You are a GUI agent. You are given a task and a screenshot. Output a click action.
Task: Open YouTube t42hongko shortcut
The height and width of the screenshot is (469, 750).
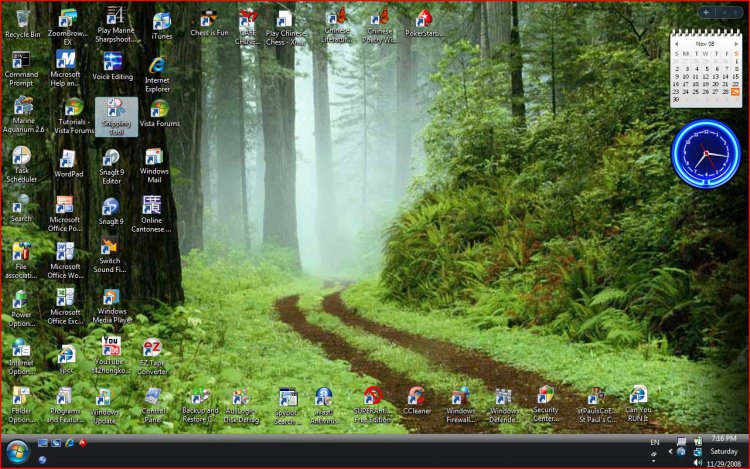pyautogui.click(x=110, y=355)
